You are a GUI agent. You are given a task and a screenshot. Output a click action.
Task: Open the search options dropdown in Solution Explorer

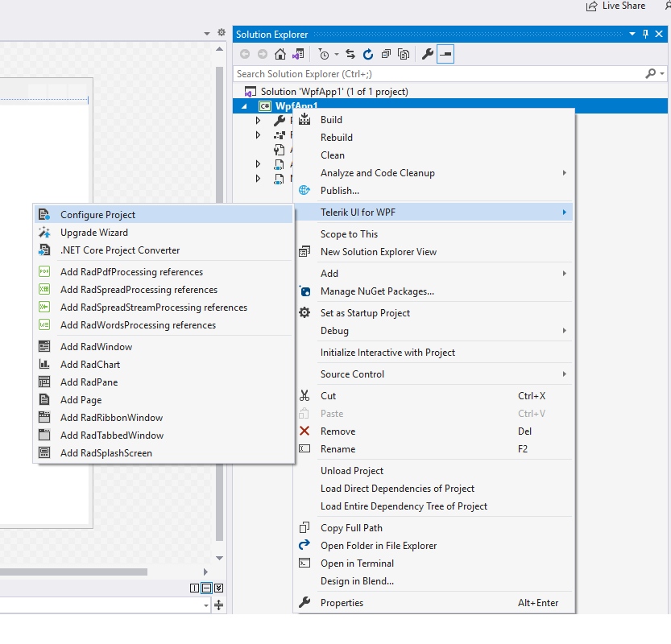click(x=662, y=74)
